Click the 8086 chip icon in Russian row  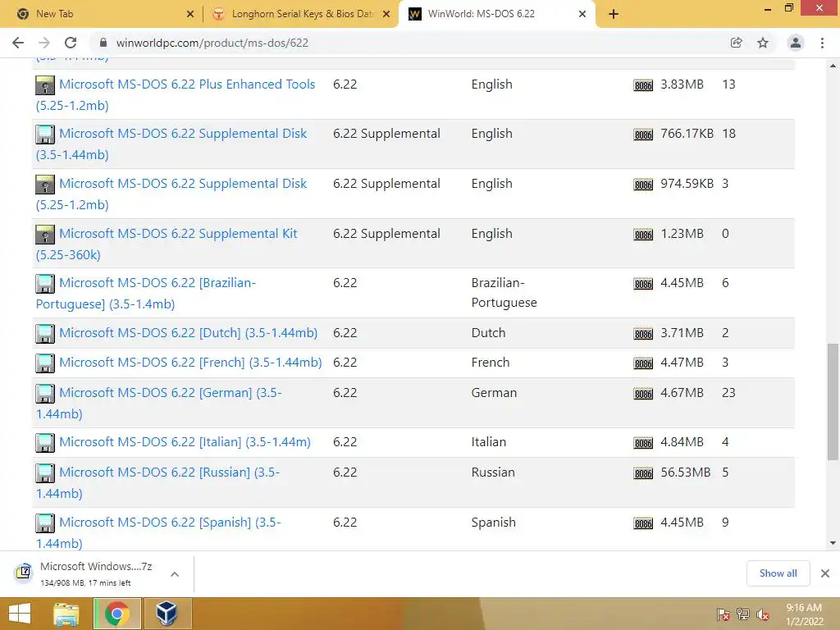point(643,473)
